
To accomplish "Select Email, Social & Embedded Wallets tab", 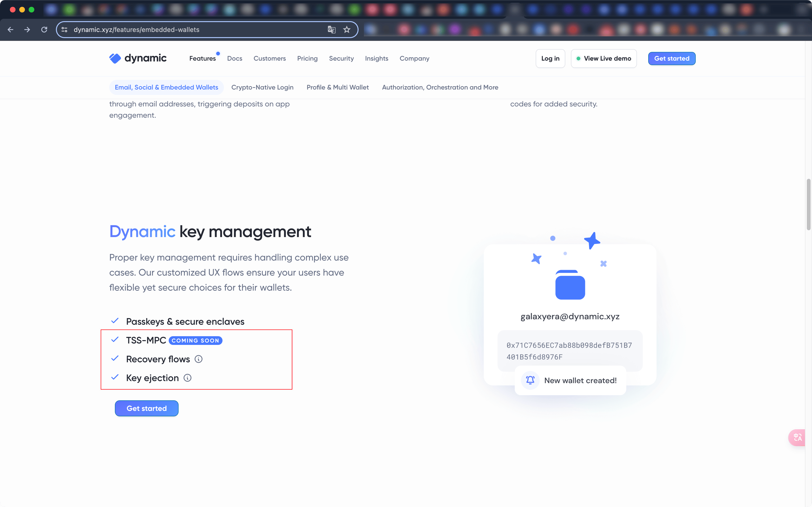I will tap(166, 87).
